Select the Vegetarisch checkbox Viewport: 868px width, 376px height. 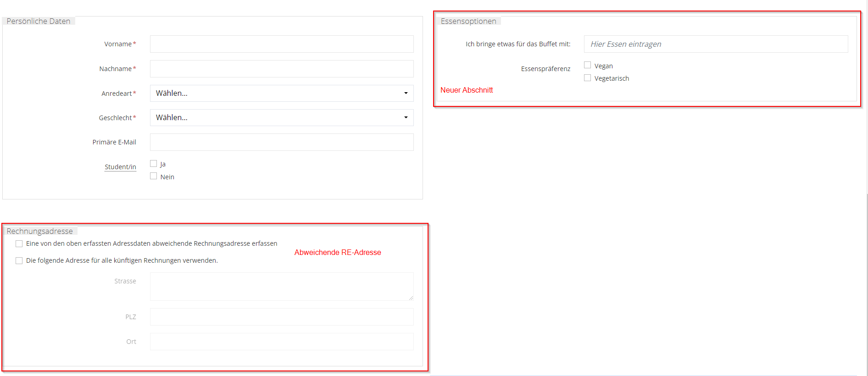pos(587,78)
